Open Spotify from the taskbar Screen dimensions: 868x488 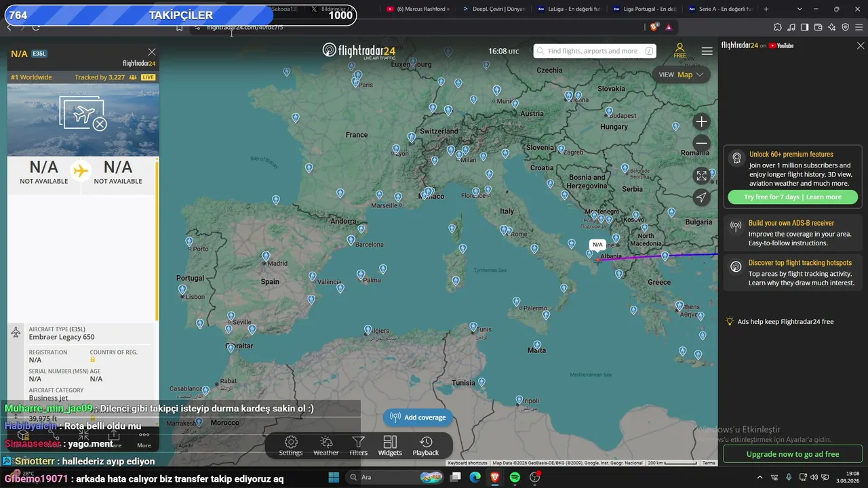point(515,477)
